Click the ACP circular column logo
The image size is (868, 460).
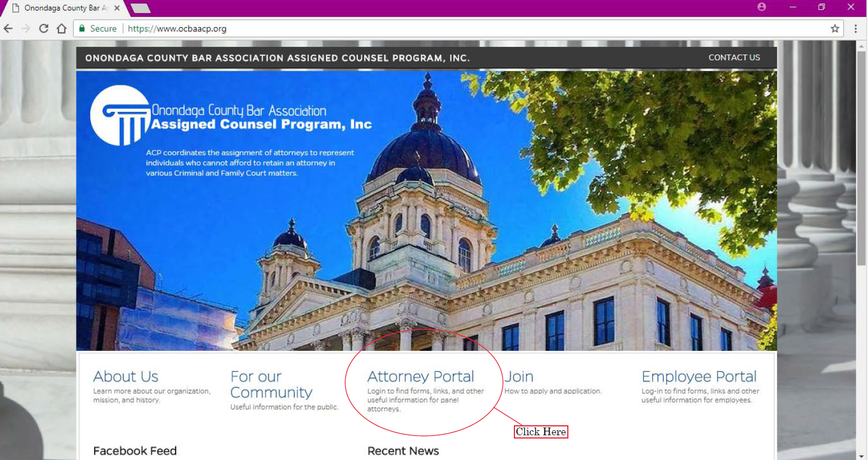tap(121, 115)
